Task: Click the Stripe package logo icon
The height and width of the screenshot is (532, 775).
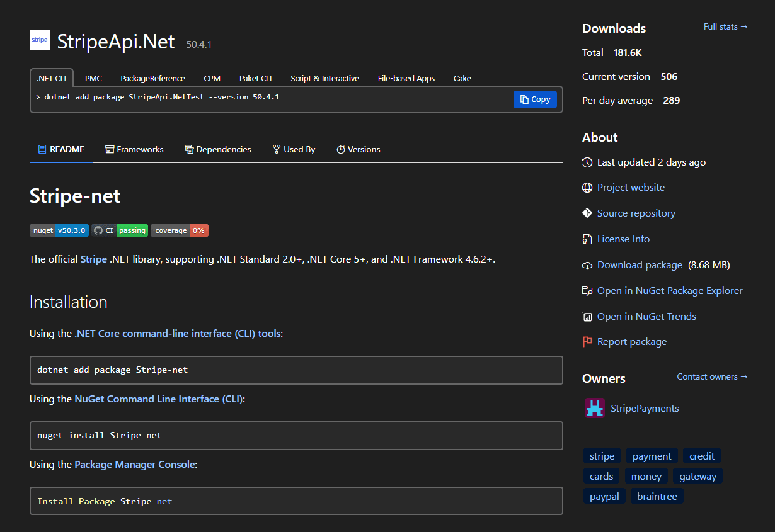Action: [40, 40]
